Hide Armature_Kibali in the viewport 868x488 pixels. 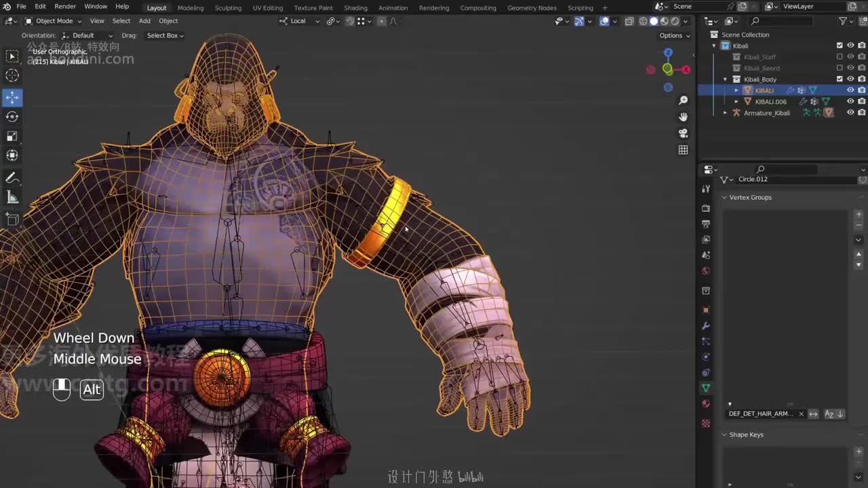850,113
